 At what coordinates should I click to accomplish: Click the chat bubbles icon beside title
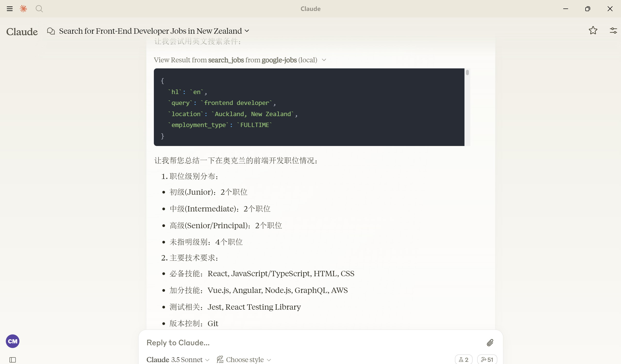51,31
